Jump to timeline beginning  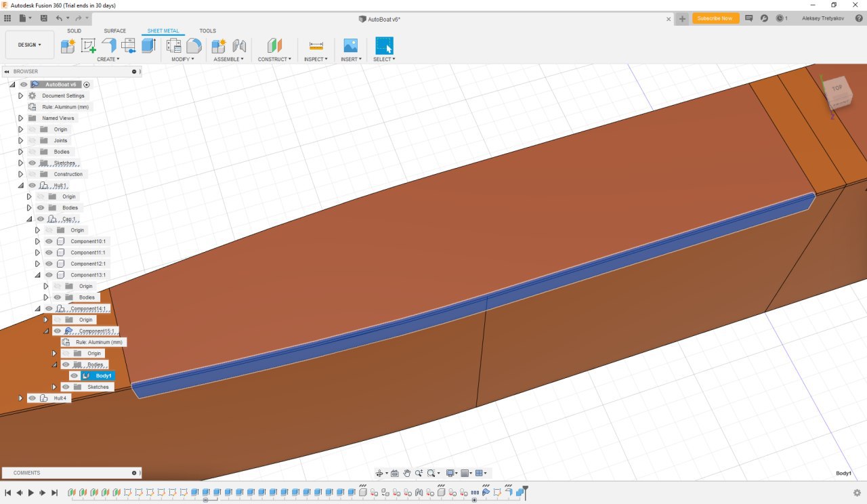click(x=7, y=492)
